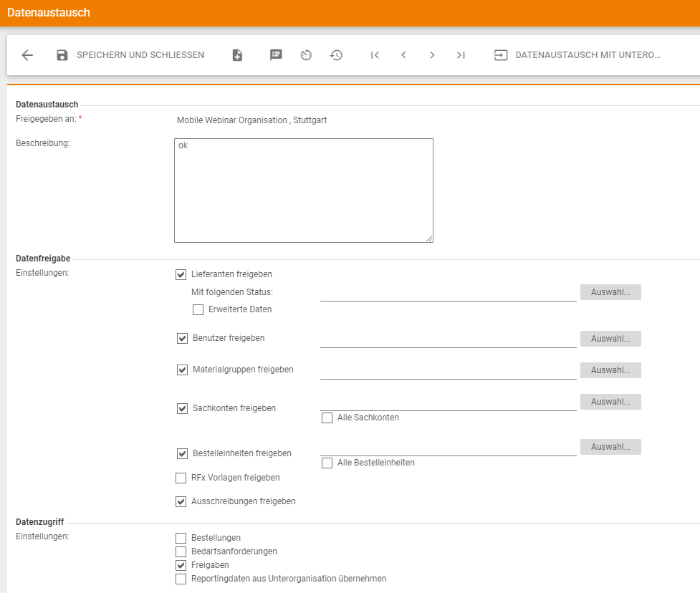Image resolution: width=700 pixels, height=593 pixels.
Task: Click the stopwatch reminder icon
Action: click(306, 55)
